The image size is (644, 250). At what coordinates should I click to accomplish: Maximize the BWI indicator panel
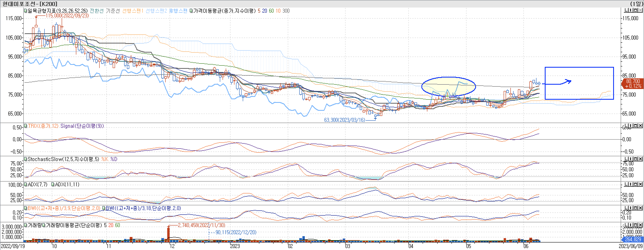(x=636, y=208)
